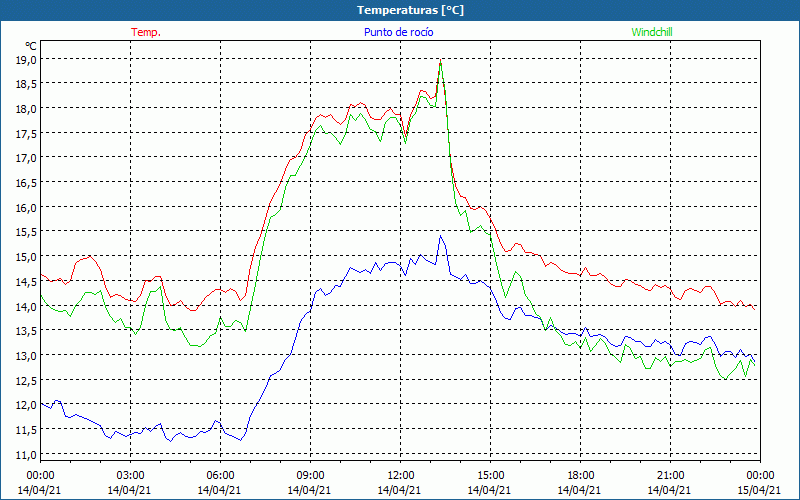Click the 18:00 time axis label
The height and width of the screenshot is (500, 800).
click(x=580, y=476)
